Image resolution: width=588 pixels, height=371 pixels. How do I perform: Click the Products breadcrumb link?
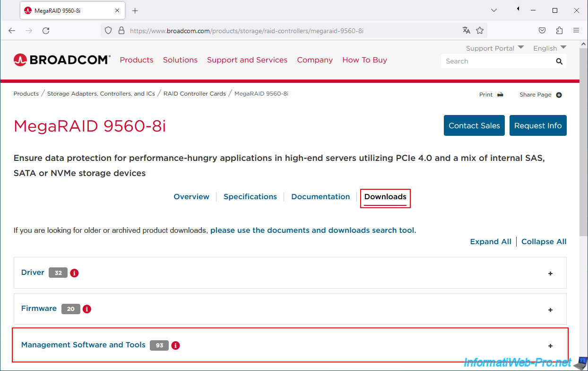point(26,94)
